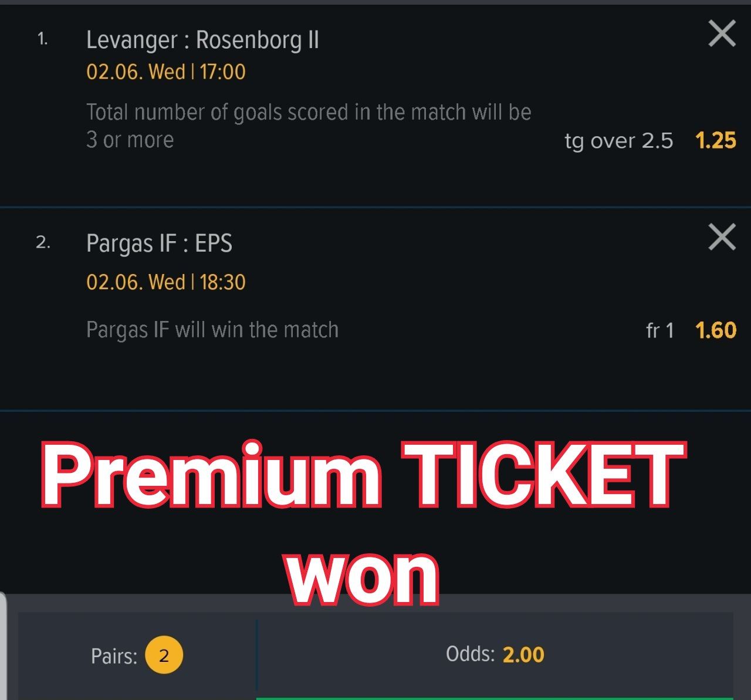Open the Pargas IF : EPS match title
751x700 pixels.
159,244
